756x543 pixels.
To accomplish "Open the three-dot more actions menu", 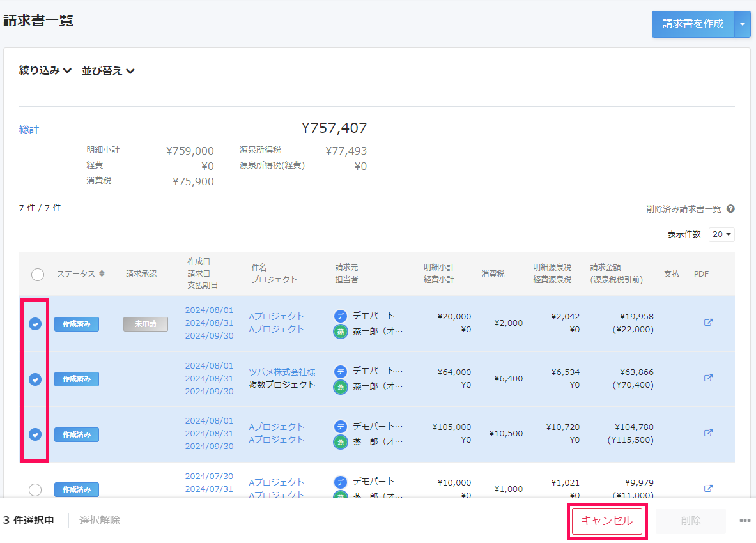I will click(x=745, y=521).
